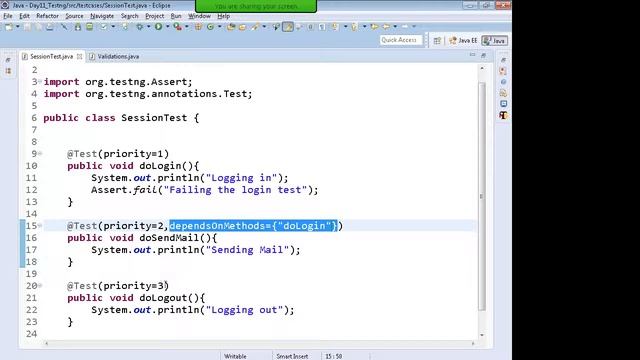The width and height of the screenshot is (640, 360).
Task: Click the bottom black-orange icon in right trim bar
Action: point(503,115)
